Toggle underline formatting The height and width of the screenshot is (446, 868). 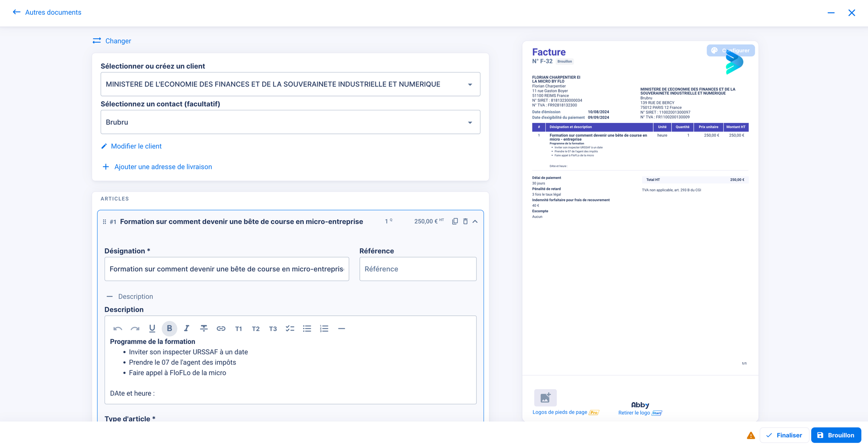click(x=152, y=329)
